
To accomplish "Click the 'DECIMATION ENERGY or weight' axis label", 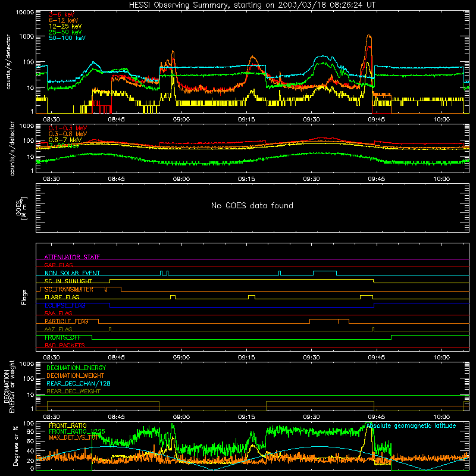I will click(9, 386).
